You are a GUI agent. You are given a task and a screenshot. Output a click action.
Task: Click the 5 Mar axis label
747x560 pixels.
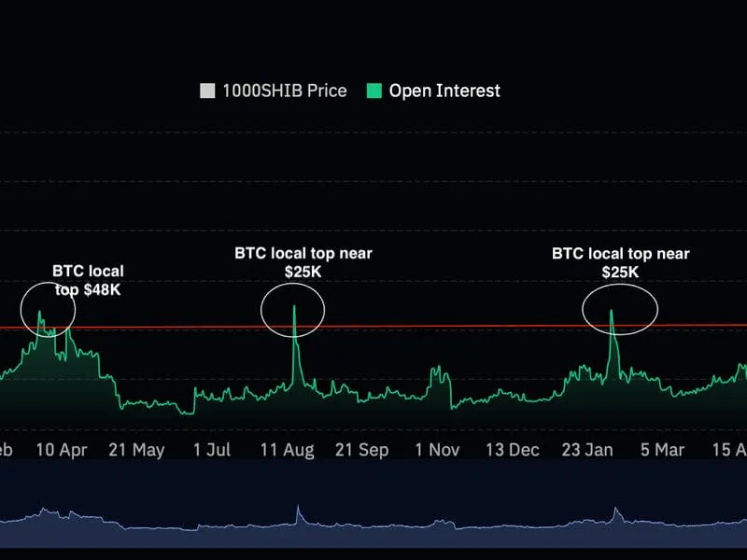(x=662, y=450)
